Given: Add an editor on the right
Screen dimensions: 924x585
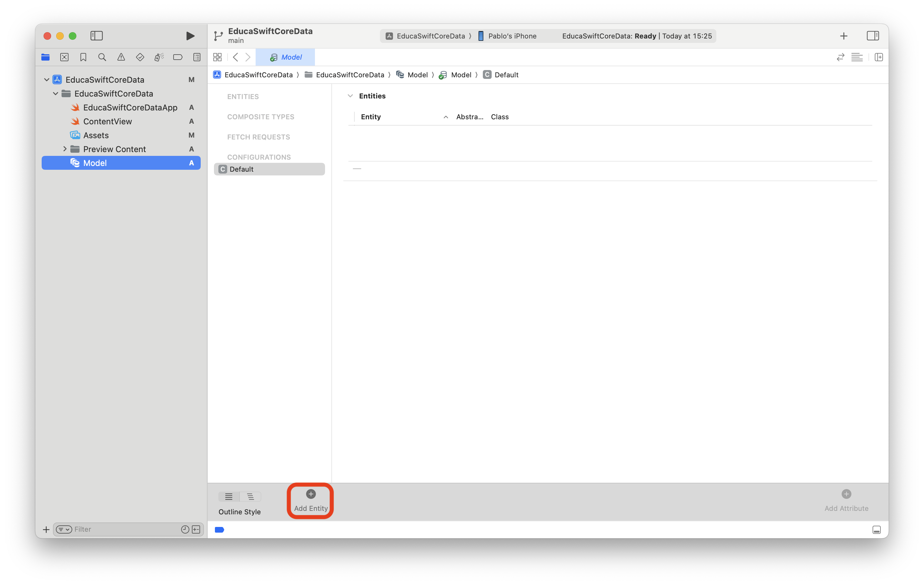Looking at the screenshot, I should click(879, 57).
